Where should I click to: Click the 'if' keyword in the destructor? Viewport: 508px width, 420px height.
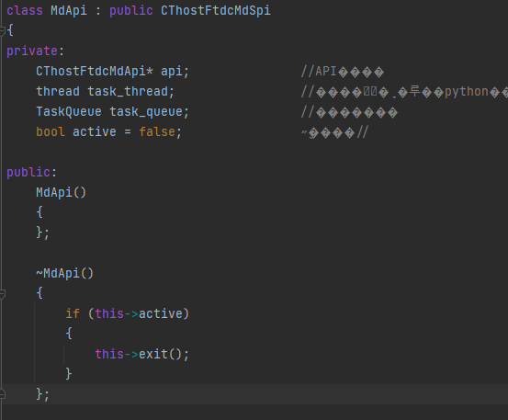tap(73, 313)
